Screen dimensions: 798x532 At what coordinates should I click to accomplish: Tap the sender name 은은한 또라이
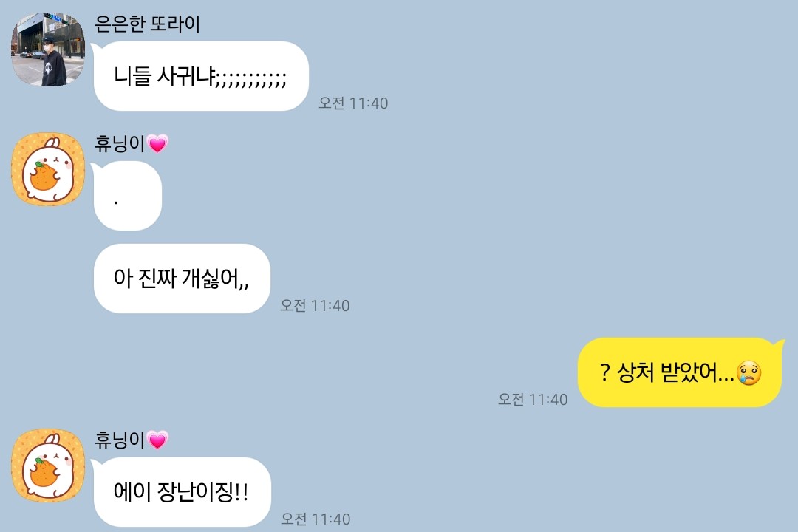click(148, 24)
